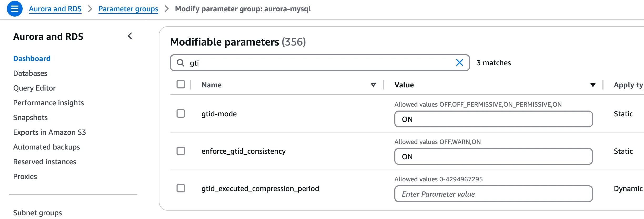Screen dimensions: 644x219
Task: Go to Snapshots page
Action: pos(31,117)
